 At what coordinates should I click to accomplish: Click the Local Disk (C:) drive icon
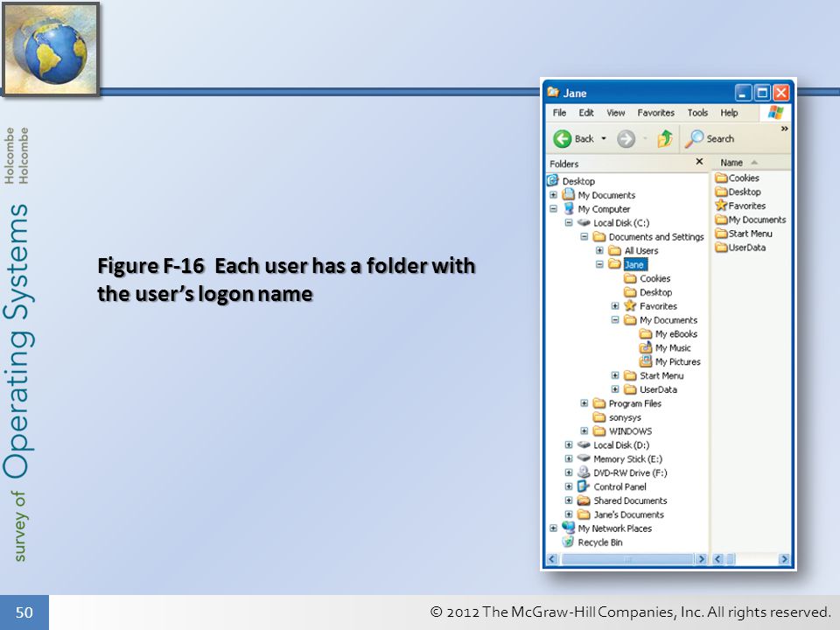(x=584, y=222)
